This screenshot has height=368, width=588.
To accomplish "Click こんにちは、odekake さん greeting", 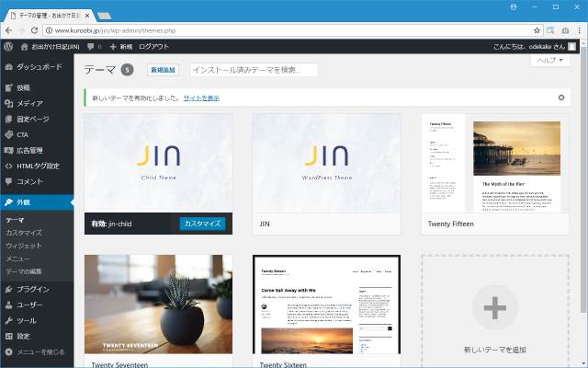I will [x=529, y=47].
